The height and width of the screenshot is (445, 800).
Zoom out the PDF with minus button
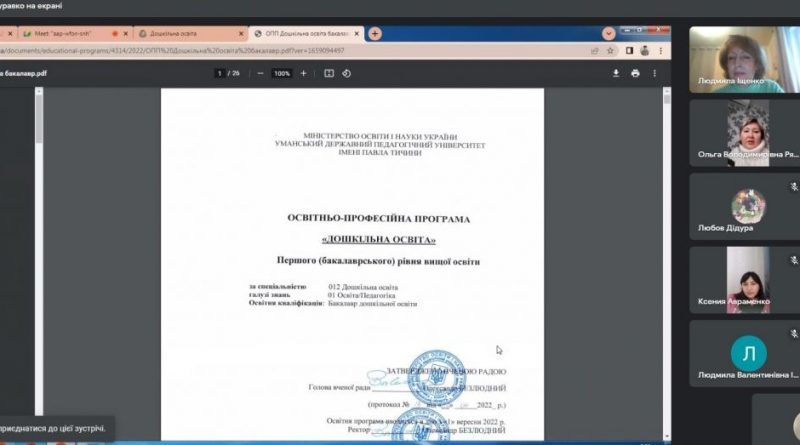pos(260,73)
